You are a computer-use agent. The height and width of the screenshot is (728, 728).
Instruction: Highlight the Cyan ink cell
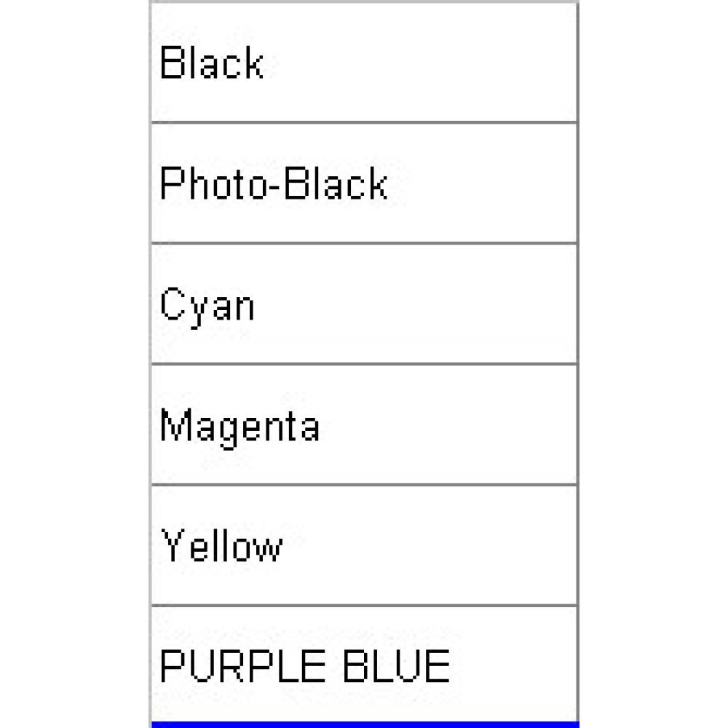tap(365, 304)
